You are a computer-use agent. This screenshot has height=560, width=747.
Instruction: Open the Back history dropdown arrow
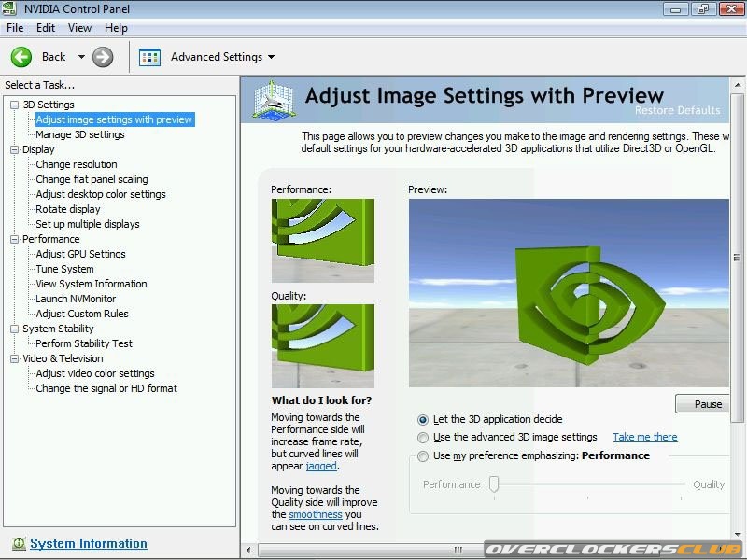[81, 57]
